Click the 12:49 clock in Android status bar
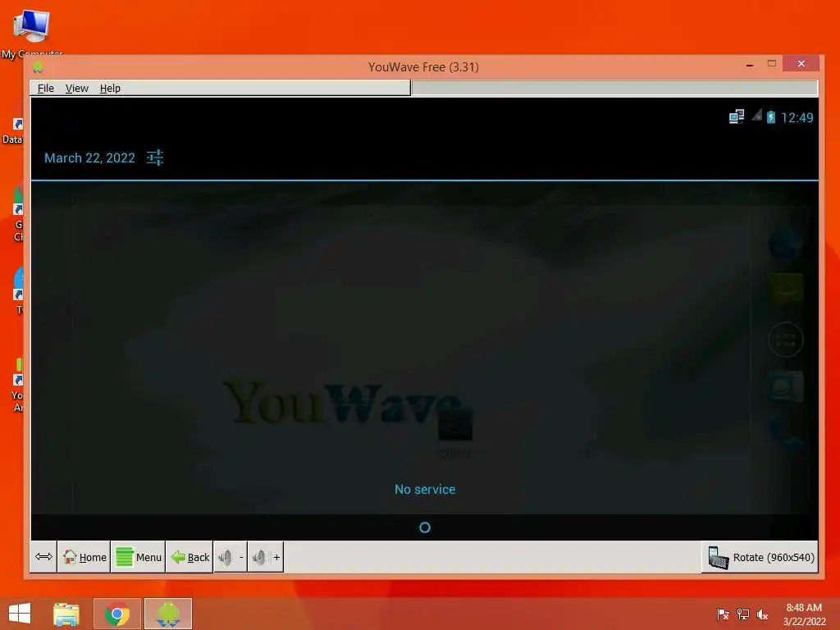840x630 pixels. [797, 117]
